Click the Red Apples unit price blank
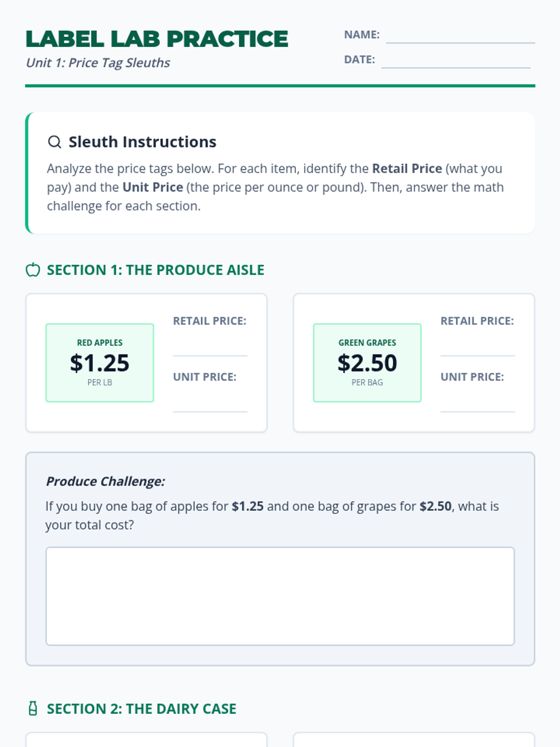 [210, 402]
